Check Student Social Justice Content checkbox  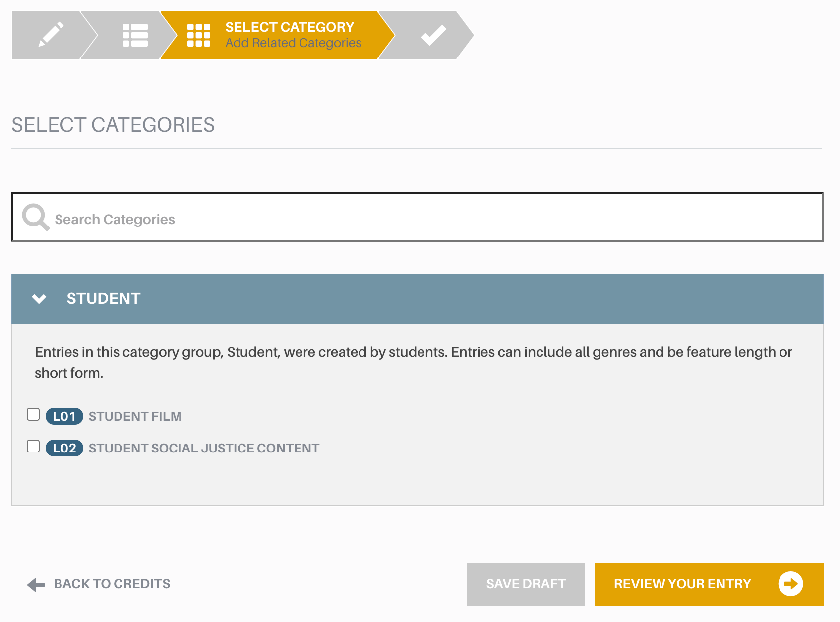[x=33, y=446]
